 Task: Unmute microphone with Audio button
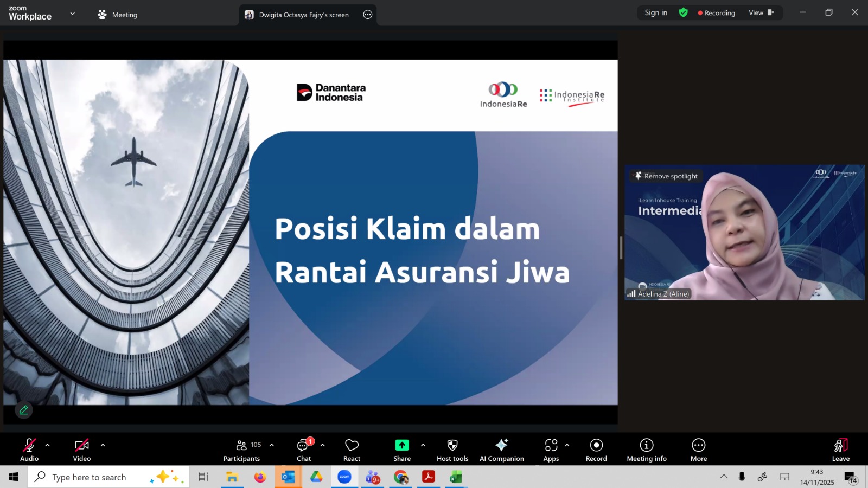[29, 450]
